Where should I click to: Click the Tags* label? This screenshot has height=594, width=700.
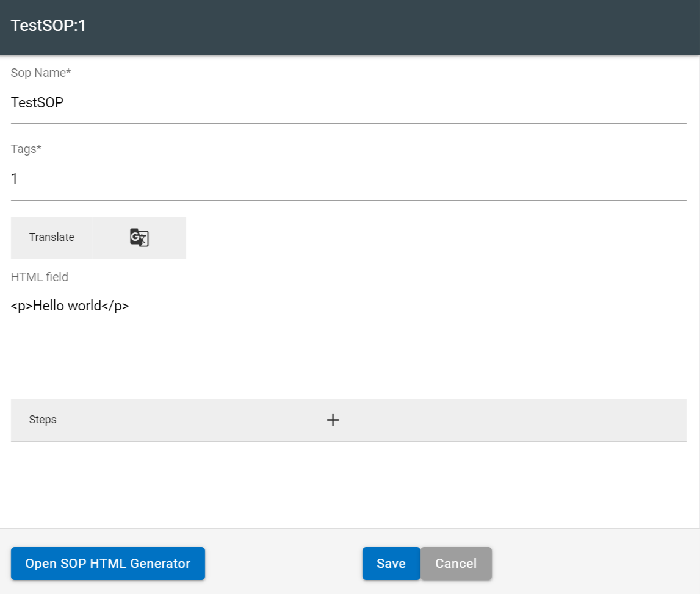26,148
